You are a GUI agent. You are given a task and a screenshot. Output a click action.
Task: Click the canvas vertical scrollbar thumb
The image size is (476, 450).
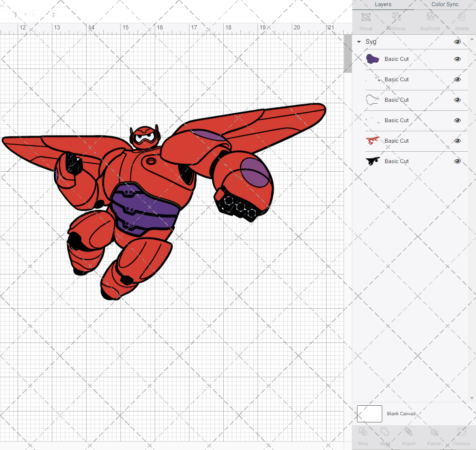[x=347, y=53]
